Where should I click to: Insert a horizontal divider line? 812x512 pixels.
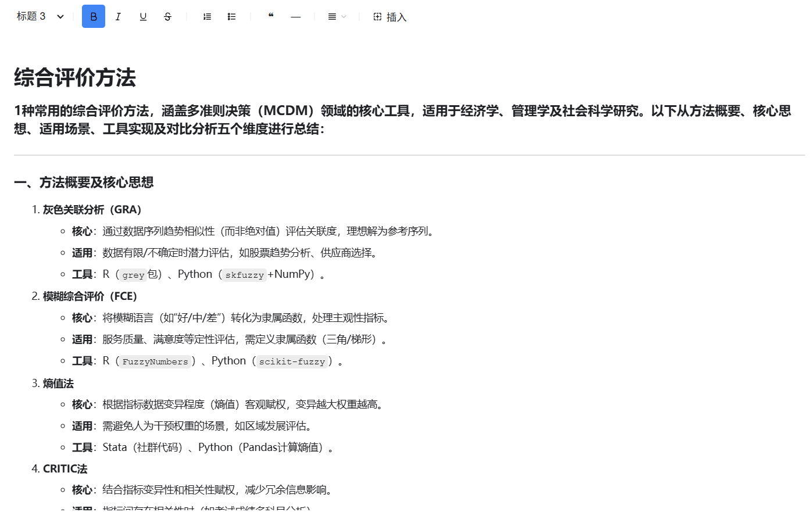295,16
